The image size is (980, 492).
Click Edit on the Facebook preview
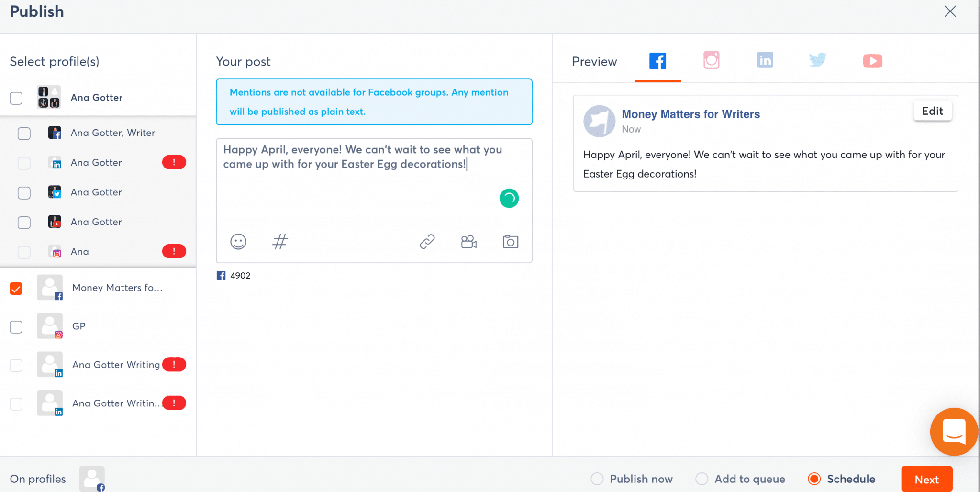[x=932, y=111]
